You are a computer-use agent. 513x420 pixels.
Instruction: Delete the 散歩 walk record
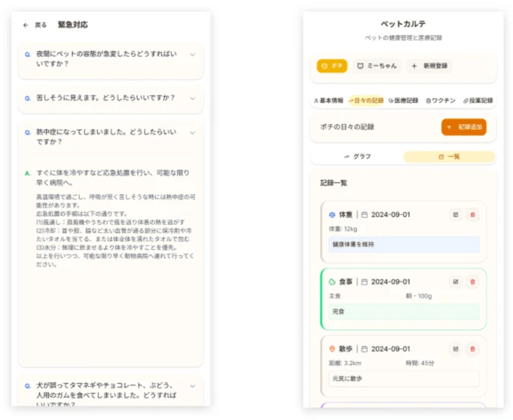473,349
